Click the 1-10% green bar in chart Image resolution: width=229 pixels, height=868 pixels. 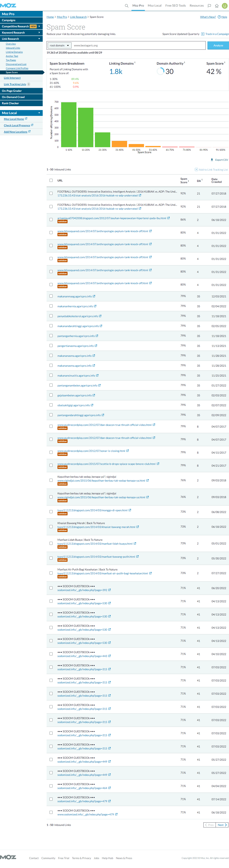coord(69,124)
